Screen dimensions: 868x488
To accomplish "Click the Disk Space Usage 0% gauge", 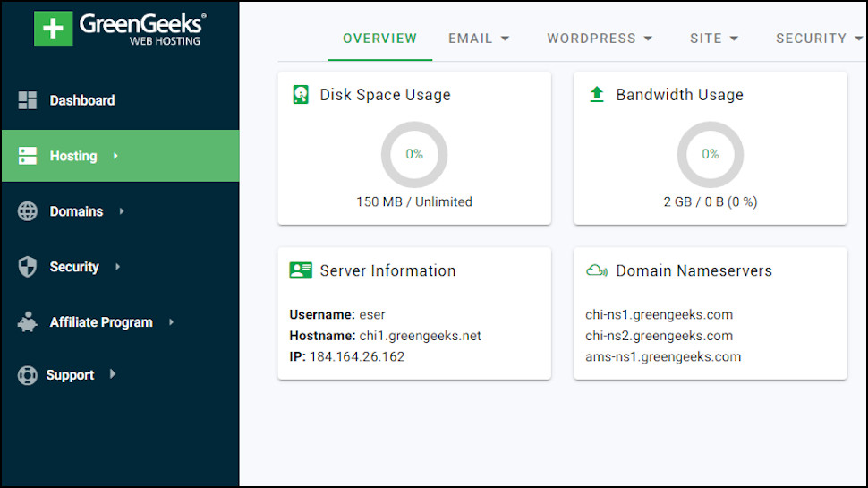I will pyautogui.click(x=414, y=155).
